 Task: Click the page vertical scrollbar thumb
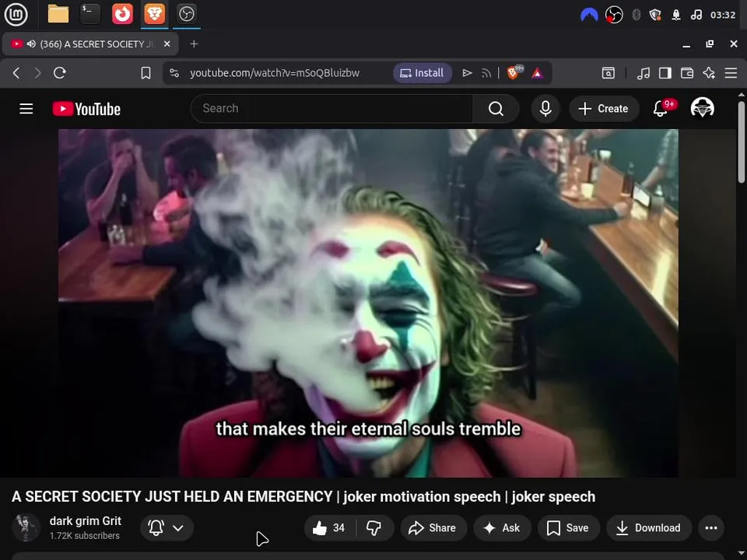tap(742, 142)
